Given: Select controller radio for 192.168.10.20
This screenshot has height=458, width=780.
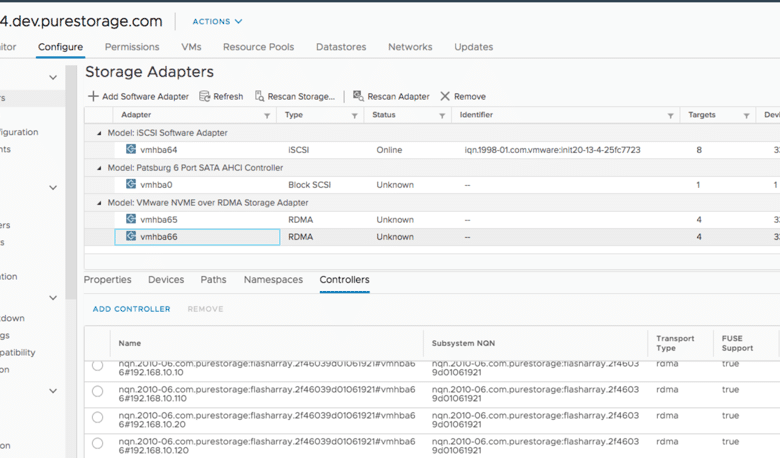Looking at the screenshot, I should (x=98, y=417).
